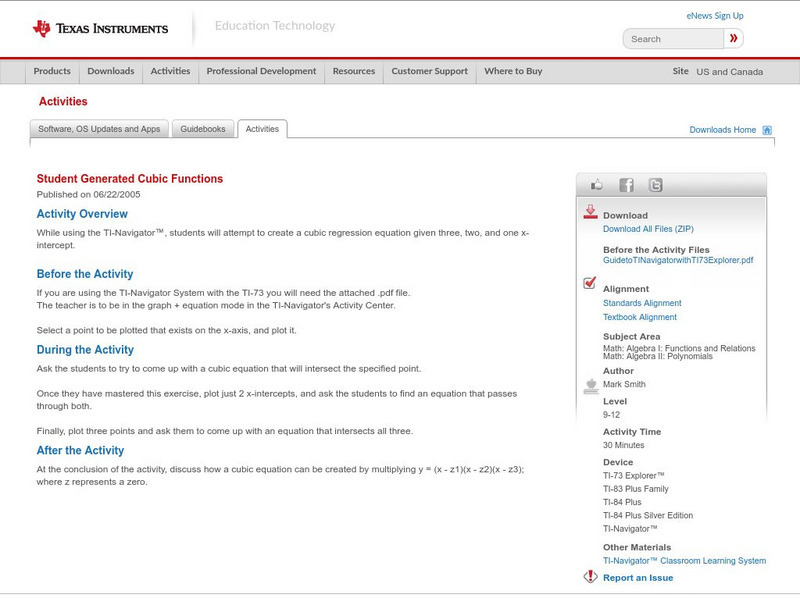Click the Report an Issue warning icon
The height and width of the screenshot is (598, 800).
pyautogui.click(x=590, y=577)
